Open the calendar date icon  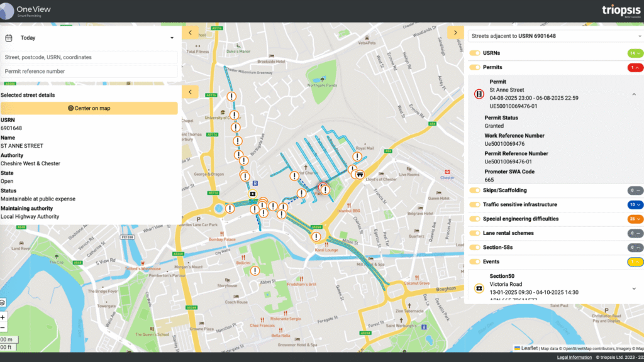[9, 38]
